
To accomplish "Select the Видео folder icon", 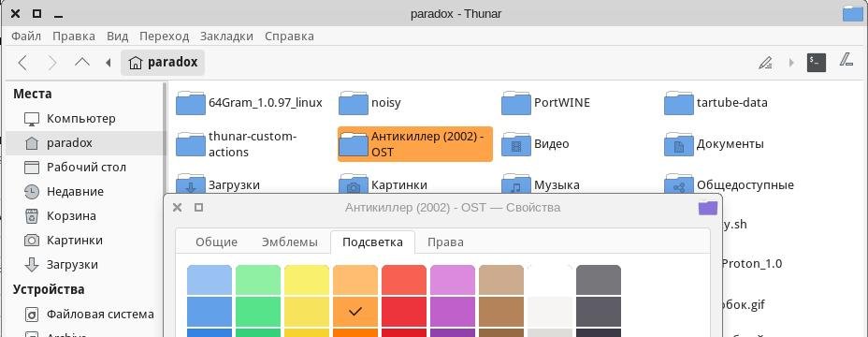I will point(516,144).
